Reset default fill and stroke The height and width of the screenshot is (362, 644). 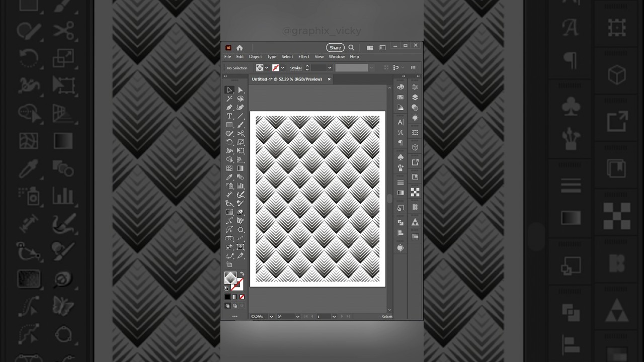click(x=226, y=288)
